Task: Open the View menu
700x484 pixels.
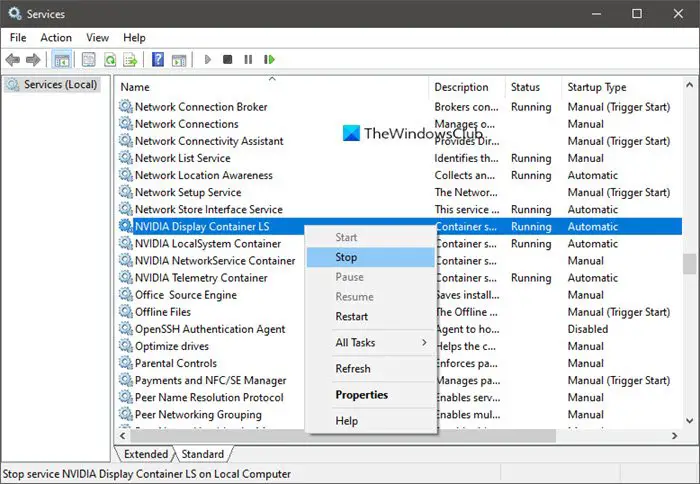Action: tap(97, 38)
